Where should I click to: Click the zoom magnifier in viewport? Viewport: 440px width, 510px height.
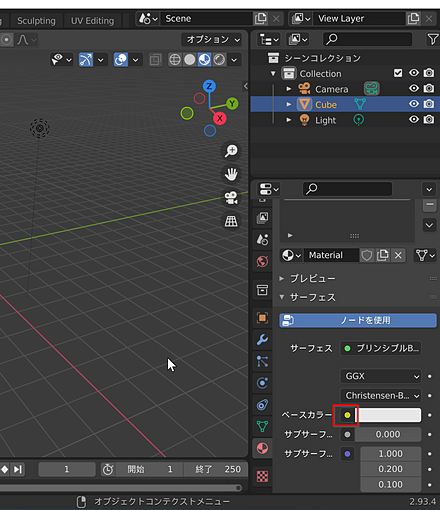point(231,150)
